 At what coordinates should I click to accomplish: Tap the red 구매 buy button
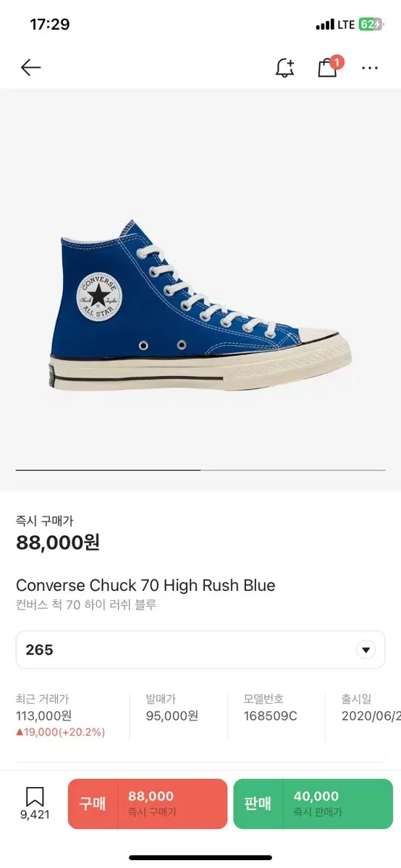(148, 804)
